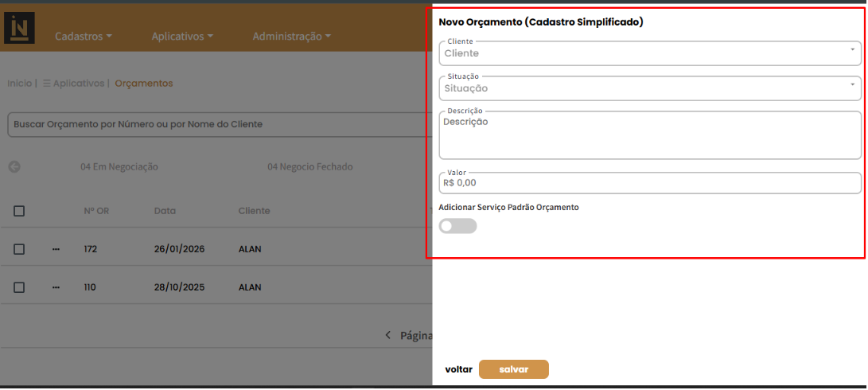The height and width of the screenshot is (390, 868).
Task: Open the three-dots menu for order 110
Action: (x=56, y=287)
